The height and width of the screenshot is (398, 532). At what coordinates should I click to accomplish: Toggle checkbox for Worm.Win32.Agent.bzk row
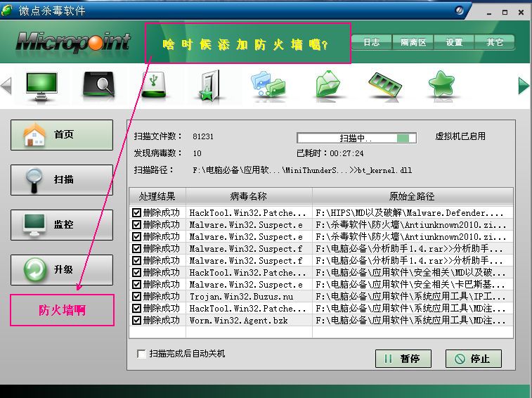tap(136, 321)
